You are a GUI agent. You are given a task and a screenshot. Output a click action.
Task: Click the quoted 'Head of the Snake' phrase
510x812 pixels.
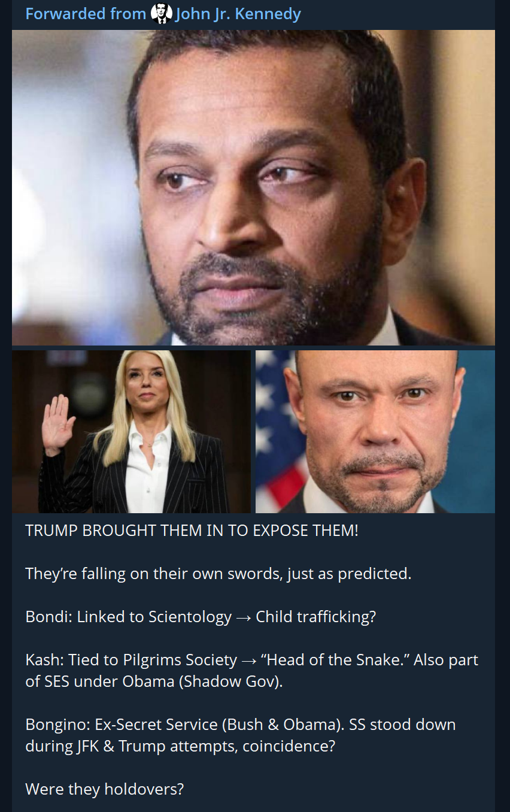tap(335, 660)
